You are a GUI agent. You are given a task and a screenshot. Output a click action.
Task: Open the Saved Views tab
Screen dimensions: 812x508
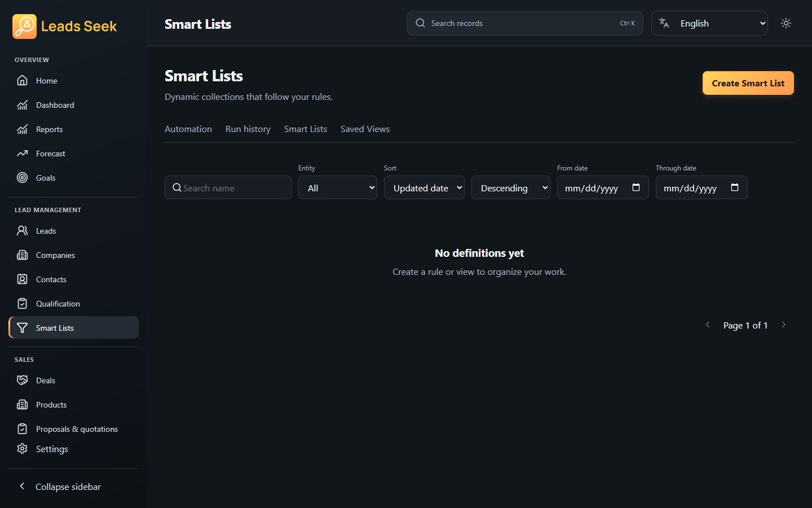tap(365, 129)
